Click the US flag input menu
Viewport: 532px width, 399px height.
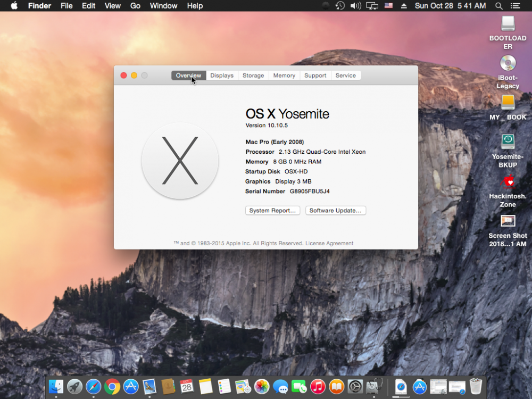[x=388, y=6]
